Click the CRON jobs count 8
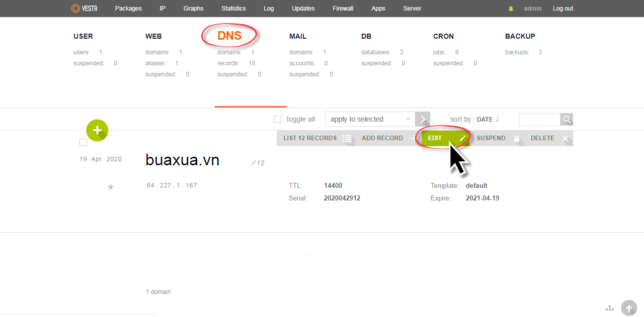The image size is (644, 317). point(457,52)
